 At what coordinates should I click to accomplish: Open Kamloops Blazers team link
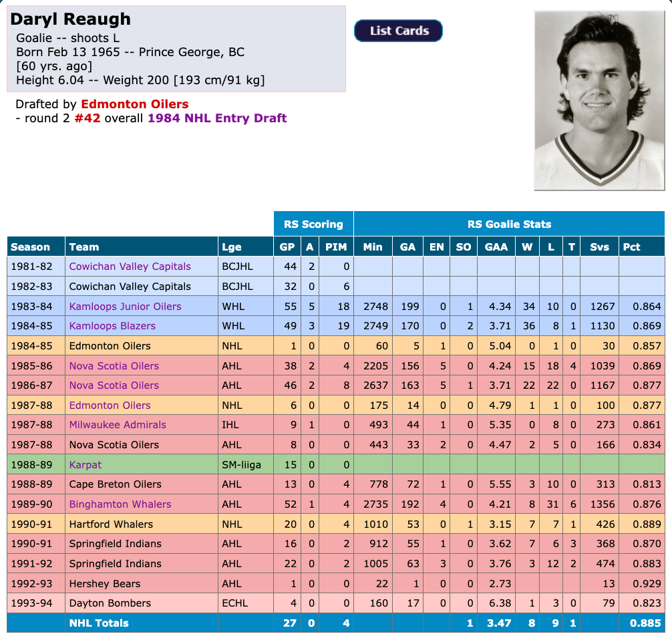pos(112,326)
